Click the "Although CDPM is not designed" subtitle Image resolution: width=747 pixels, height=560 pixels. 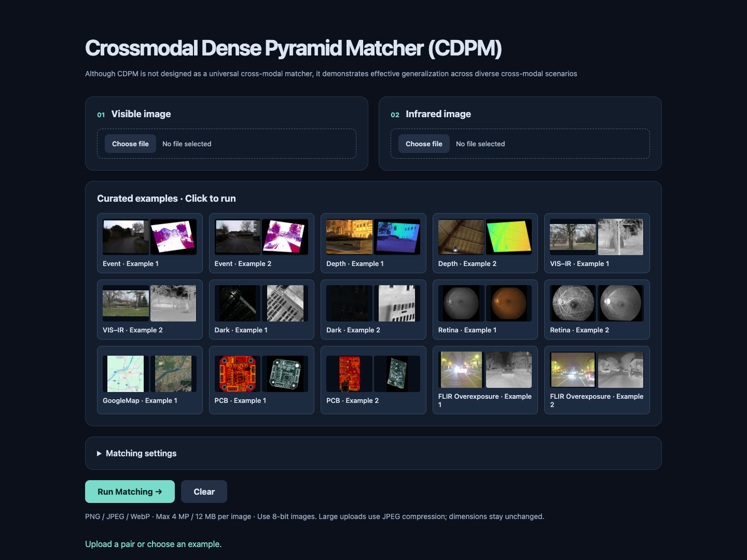point(331,74)
